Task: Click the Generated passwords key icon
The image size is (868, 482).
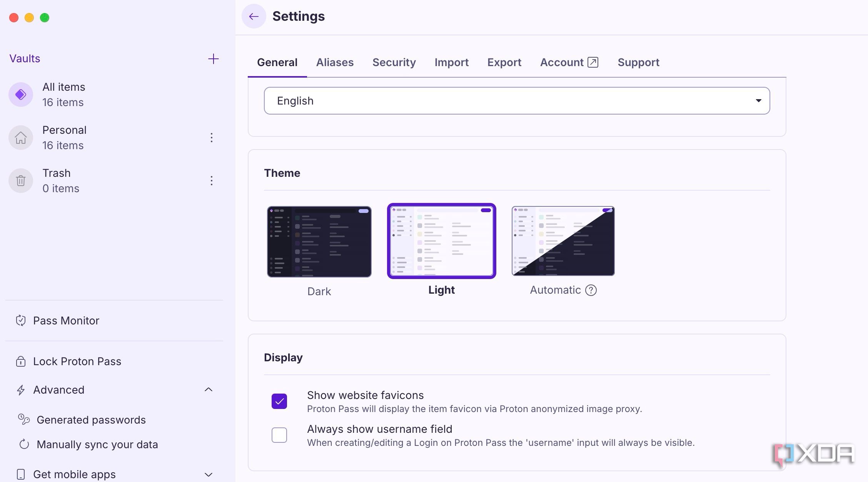Action: coord(24,419)
